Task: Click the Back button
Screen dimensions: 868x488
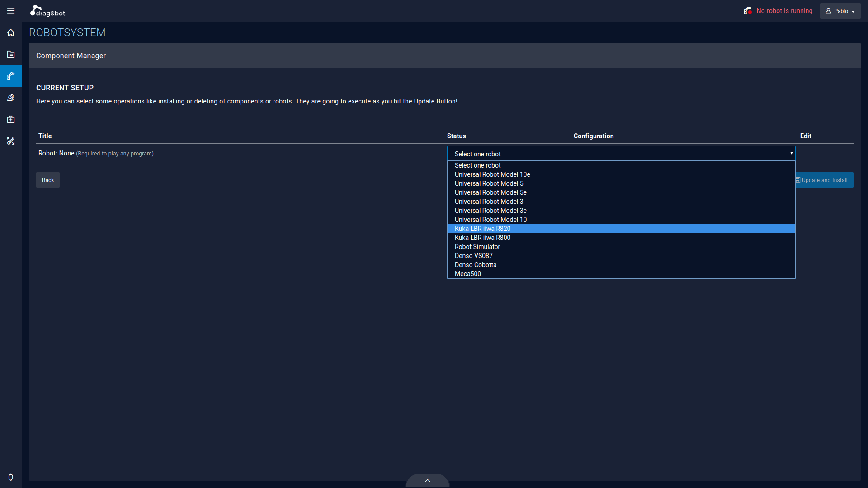Action: 47,180
